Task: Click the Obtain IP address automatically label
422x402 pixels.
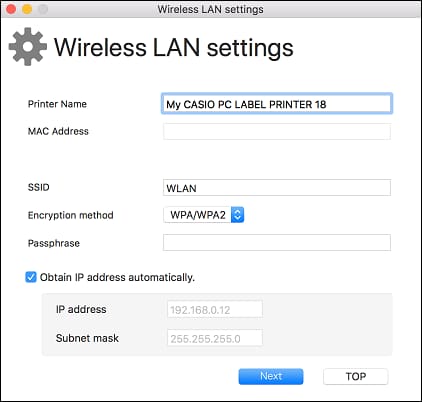Action: point(117,277)
